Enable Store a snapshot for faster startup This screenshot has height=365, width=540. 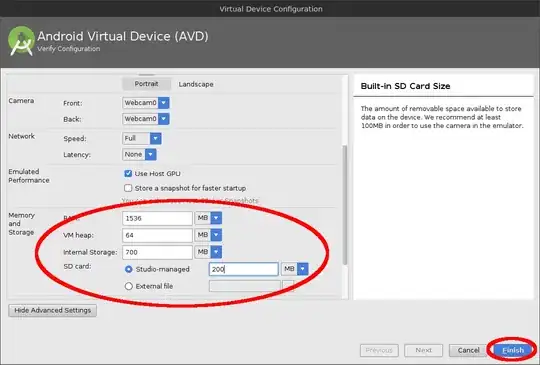coord(128,188)
